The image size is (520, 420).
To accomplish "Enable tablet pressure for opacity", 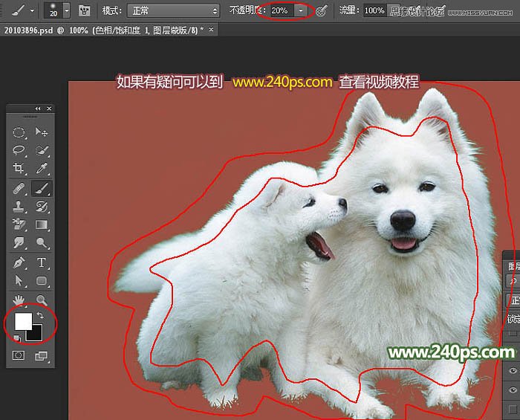I will tap(322, 10).
